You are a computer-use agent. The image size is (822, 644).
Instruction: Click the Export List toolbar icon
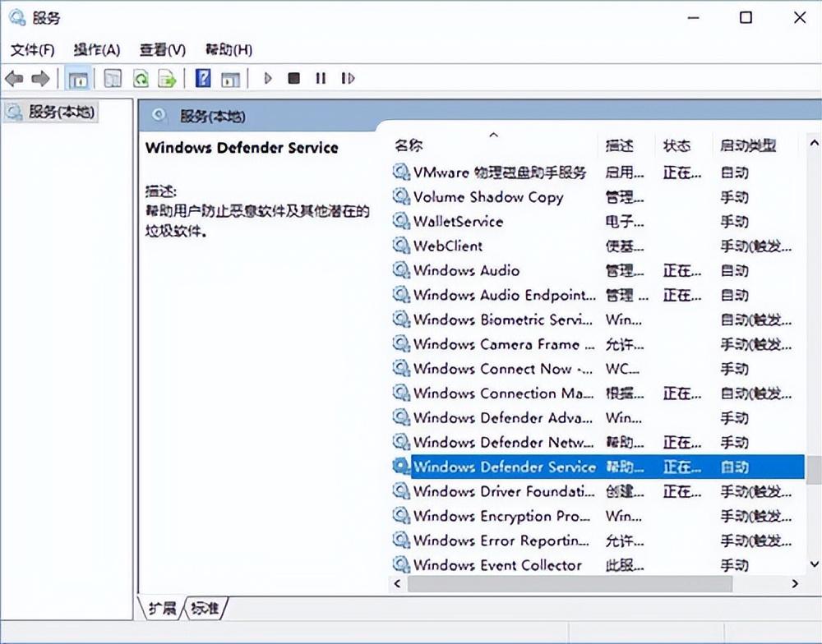click(x=167, y=79)
